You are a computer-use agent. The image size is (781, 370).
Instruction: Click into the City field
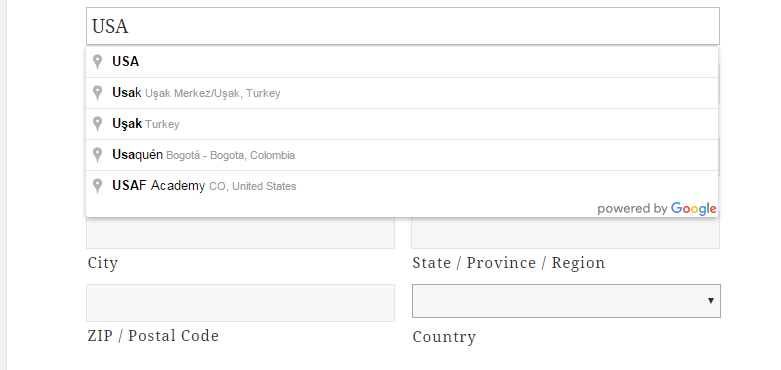click(240, 233)
